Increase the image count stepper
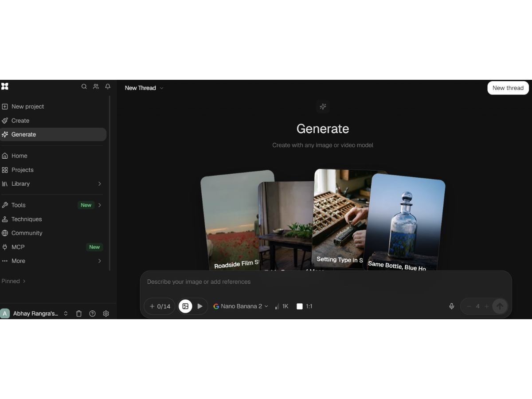 point(486,306)
